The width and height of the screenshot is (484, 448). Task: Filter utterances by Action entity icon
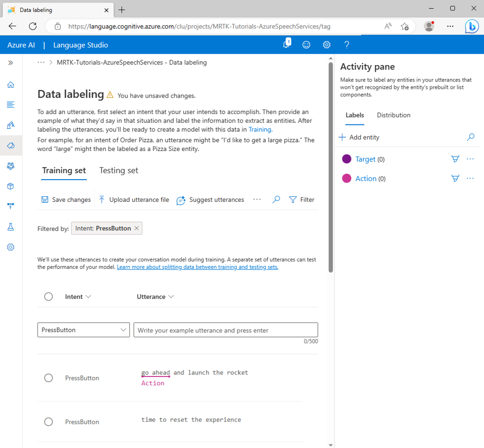tap(455, 178)
